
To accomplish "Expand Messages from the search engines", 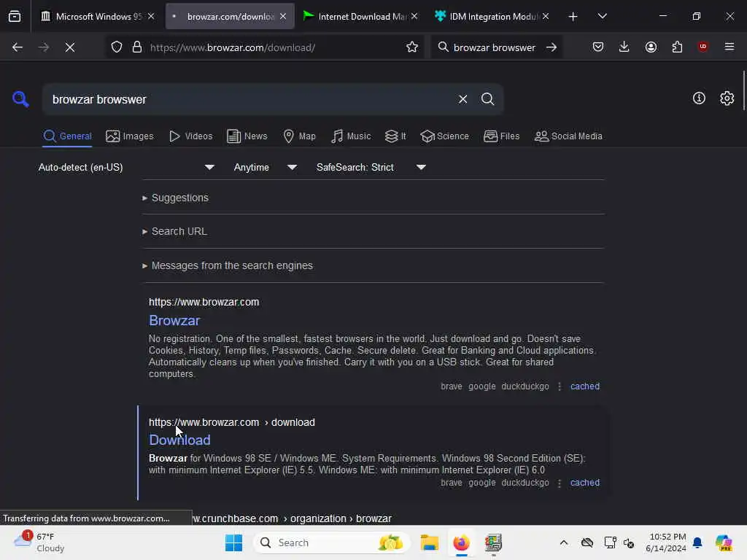I will 228,265.
